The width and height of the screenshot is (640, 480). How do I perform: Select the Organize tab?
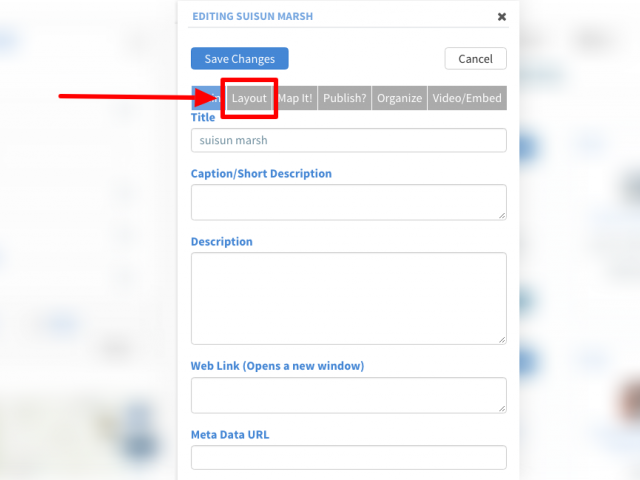click(399, 98)
